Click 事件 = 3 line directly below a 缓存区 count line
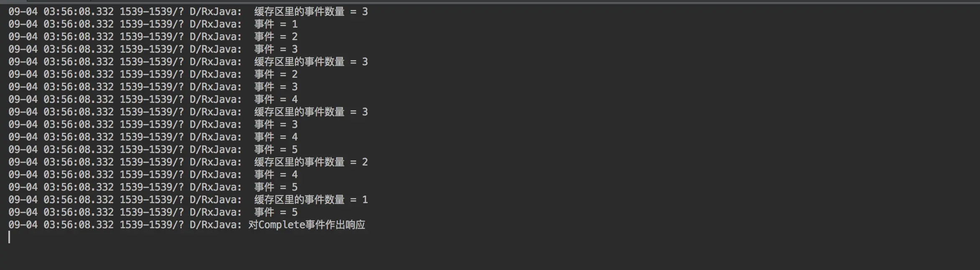 click(x=153, y=125)
